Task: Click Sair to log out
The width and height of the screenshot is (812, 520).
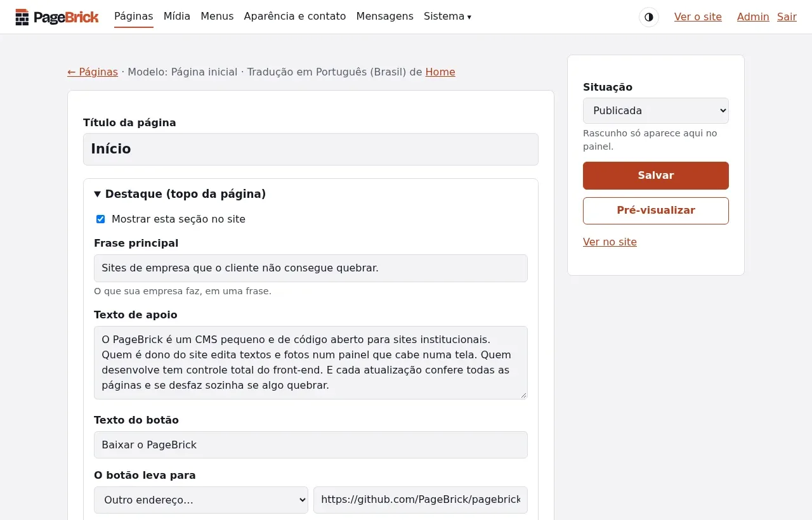Action: 787,17
